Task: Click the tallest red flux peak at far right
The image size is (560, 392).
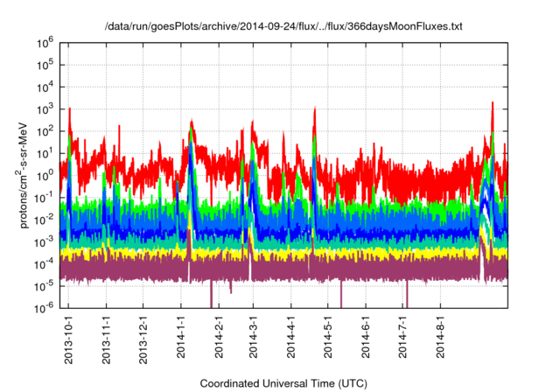Action: (x=493, y=105)
